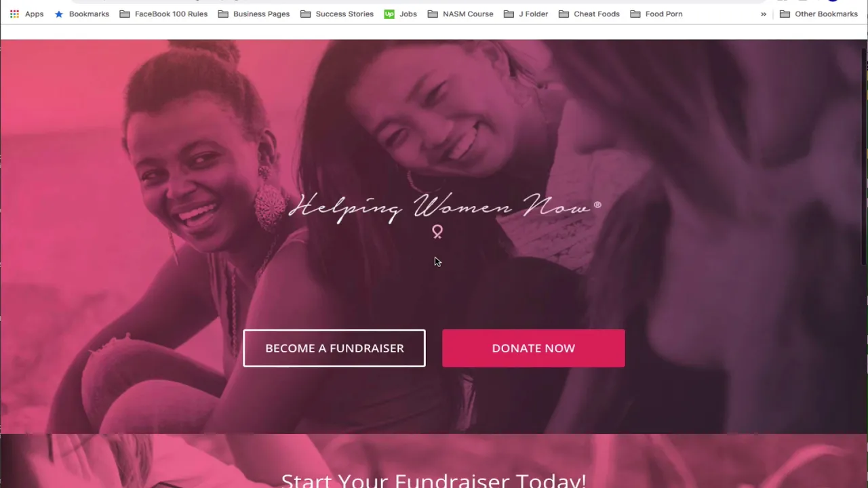The width and height of the screenshot is (868, 488).
Task: Open the Cheat Foods bookmark folder
Action: [x=589, y=14]
